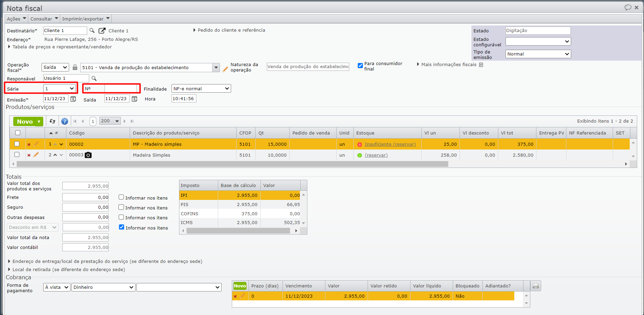The image size is (644, 315).
Task: Check the row checkbox for product 00003
Action: coord(17,155)
